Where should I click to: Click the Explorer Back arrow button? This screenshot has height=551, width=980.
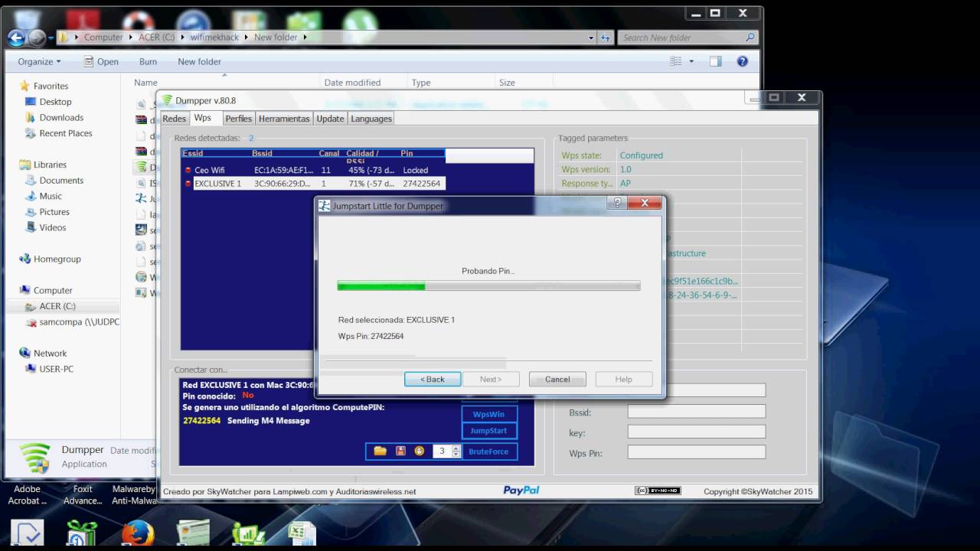[16, 37]
